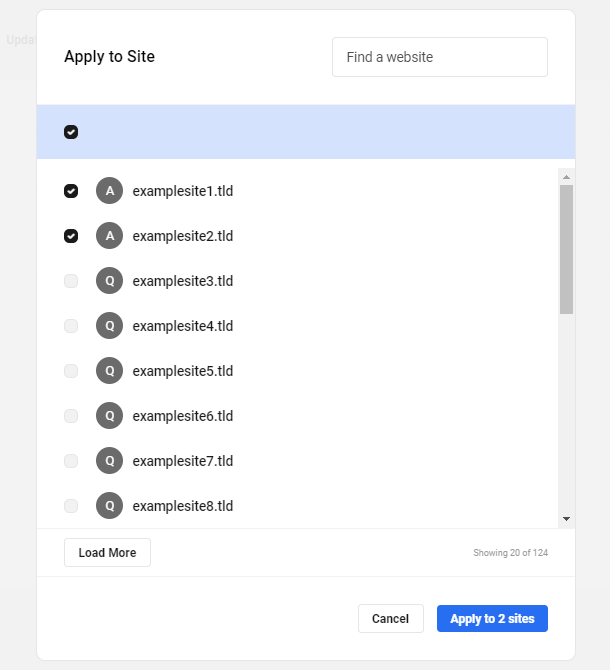
Task: Uncheck the examplesite2.tld checkbox
Action: coord(71,236)
